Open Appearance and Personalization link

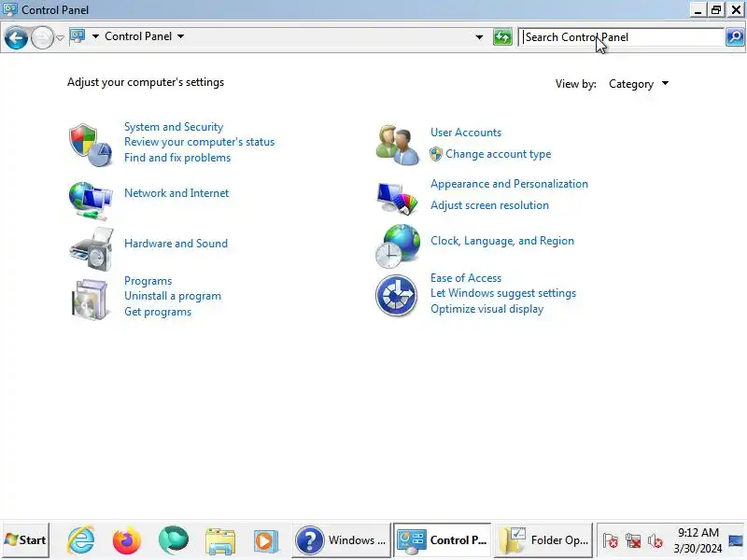coord(509,184)
